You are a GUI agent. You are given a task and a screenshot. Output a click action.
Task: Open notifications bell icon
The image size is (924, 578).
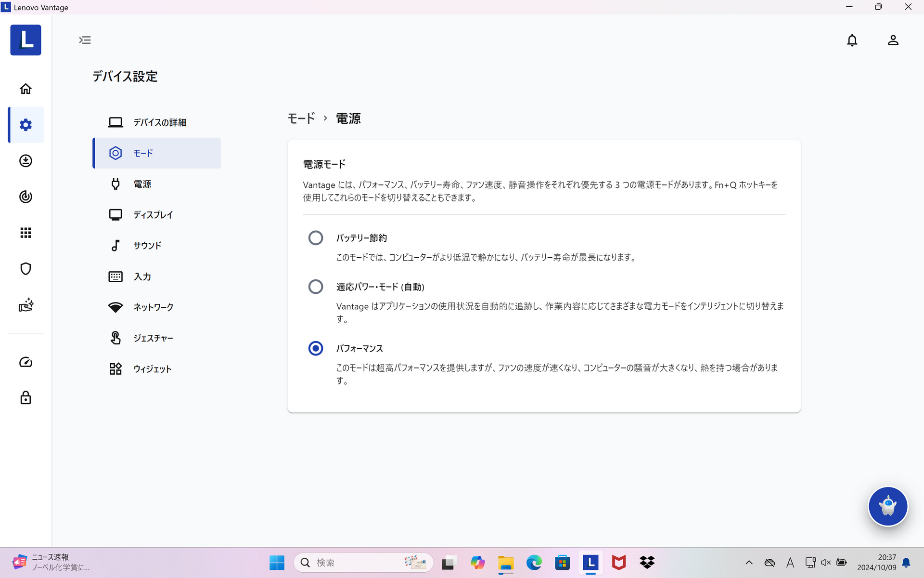pyautogui.click(x=852, y=40)
